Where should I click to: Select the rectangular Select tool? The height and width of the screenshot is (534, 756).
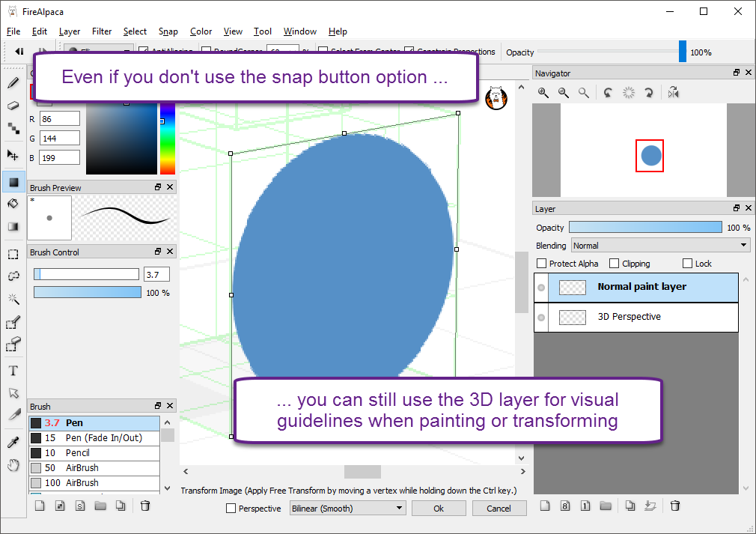click(13, 254)
